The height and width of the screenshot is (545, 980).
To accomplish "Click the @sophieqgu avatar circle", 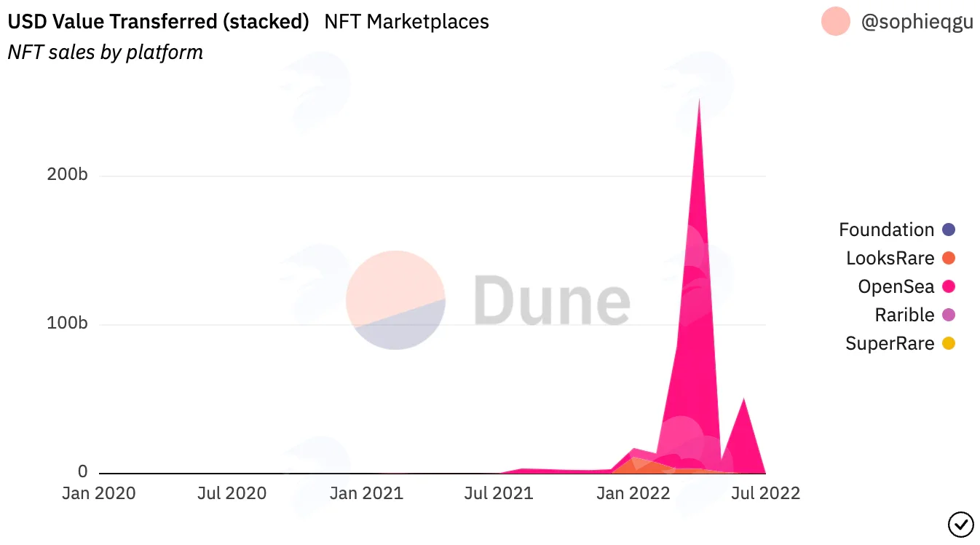I will (x=835, y=22).
